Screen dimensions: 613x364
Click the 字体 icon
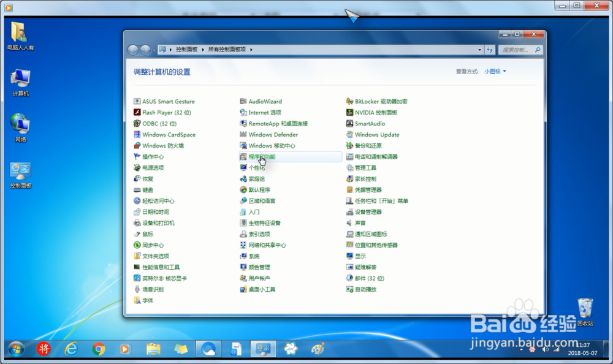(x=137, y=300)
